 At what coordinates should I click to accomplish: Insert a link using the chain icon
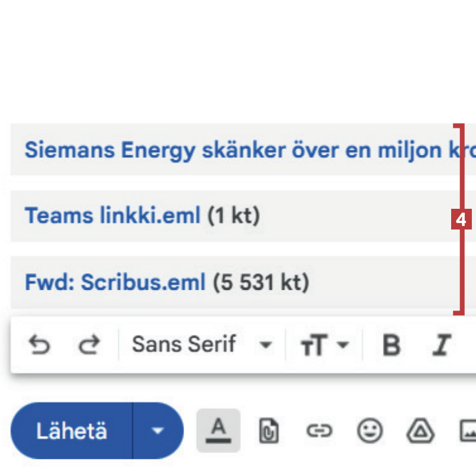[x=319, y=431]
